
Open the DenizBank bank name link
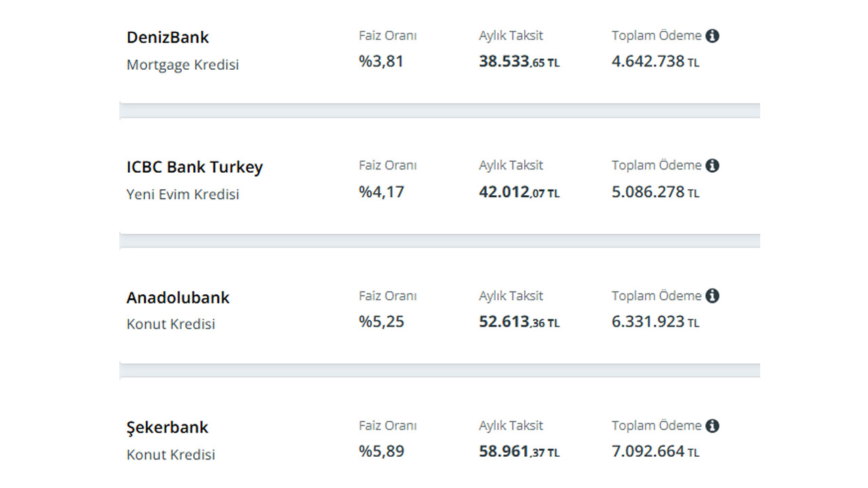click(167, 37)
